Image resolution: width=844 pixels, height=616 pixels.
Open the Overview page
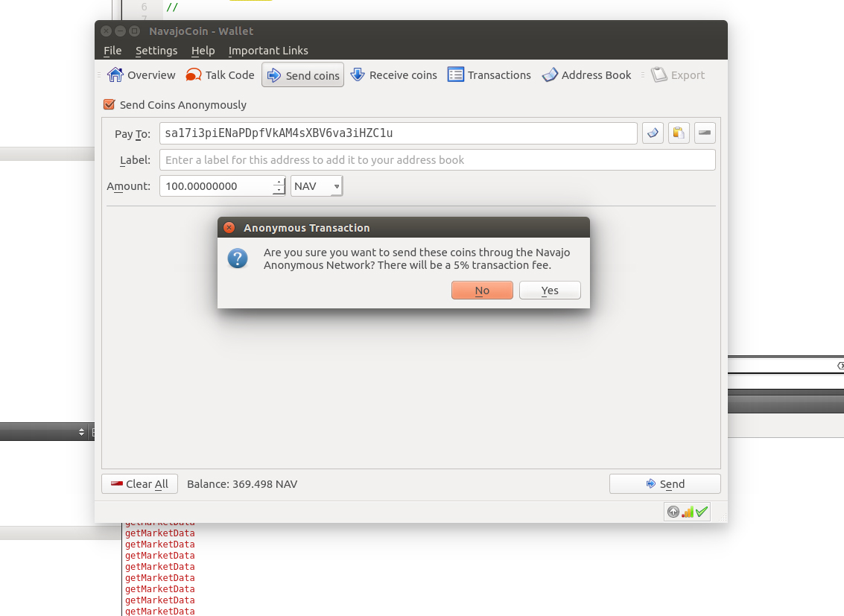click(x=141, y=74)
